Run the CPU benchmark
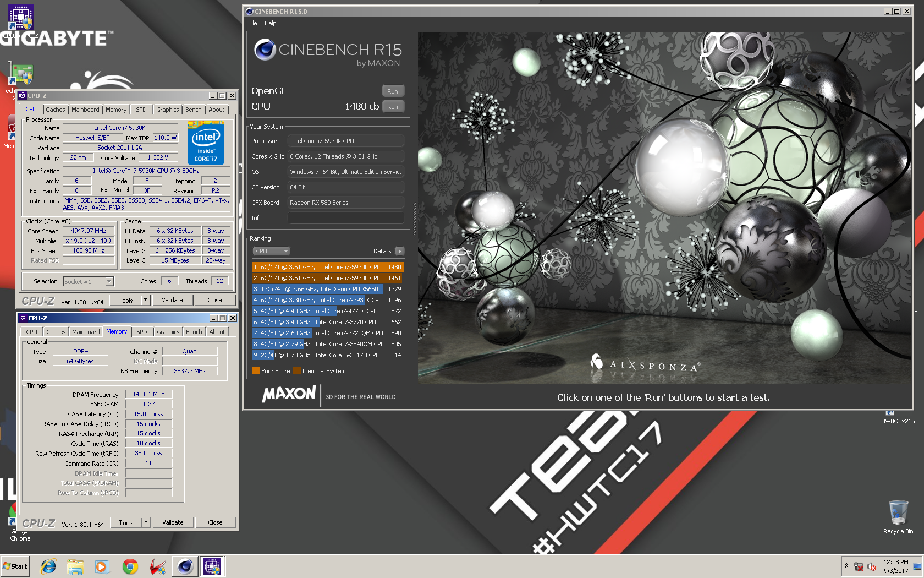 (x=393, y=107)
